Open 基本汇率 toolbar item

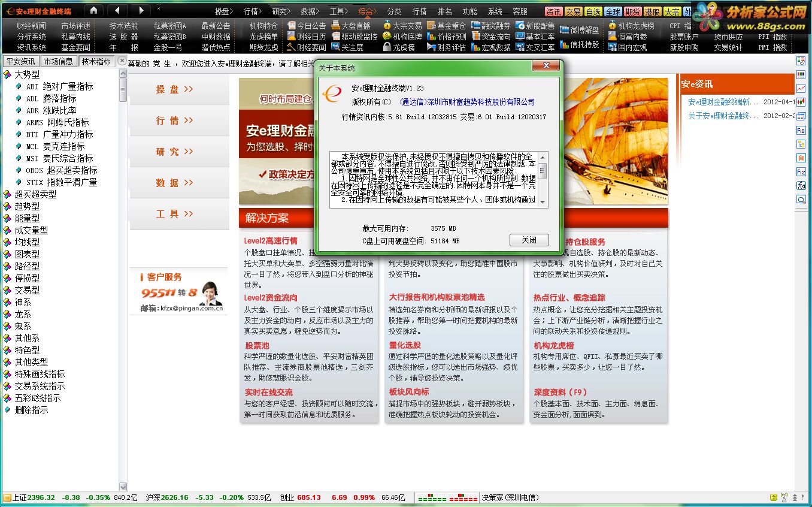coord(535,37)
